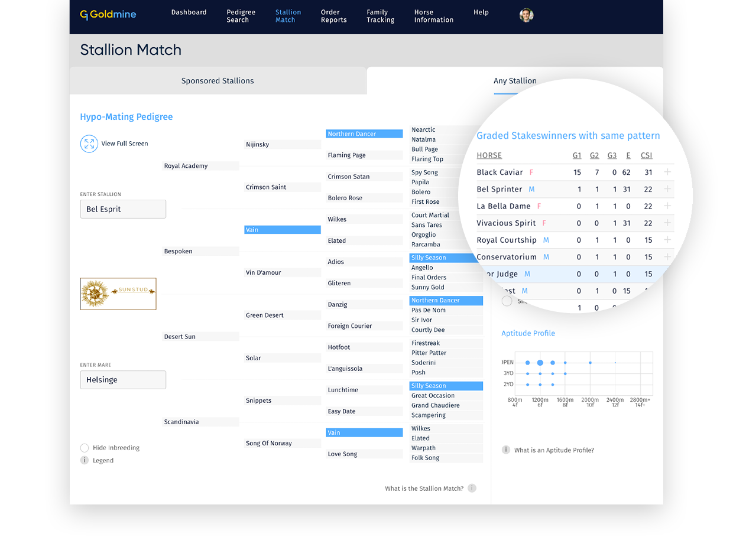
Task: Click info icon beside What is the Stallion Match
Action: pos(472,489)
